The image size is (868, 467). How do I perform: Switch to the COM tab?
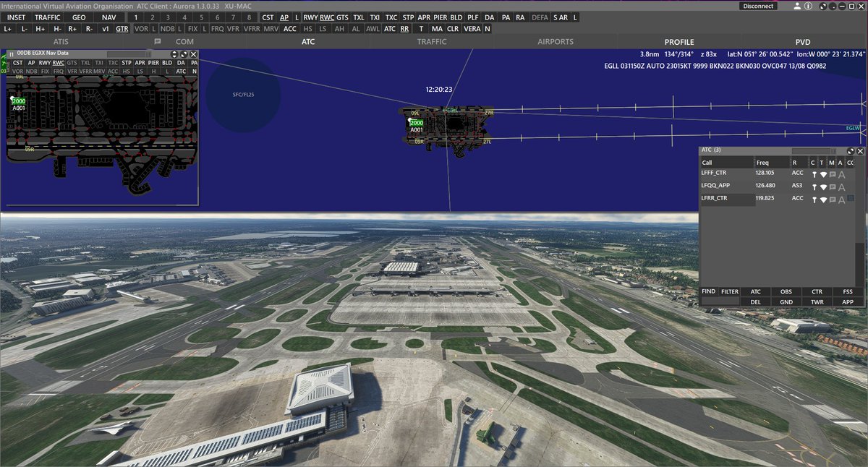click(184, 42)
